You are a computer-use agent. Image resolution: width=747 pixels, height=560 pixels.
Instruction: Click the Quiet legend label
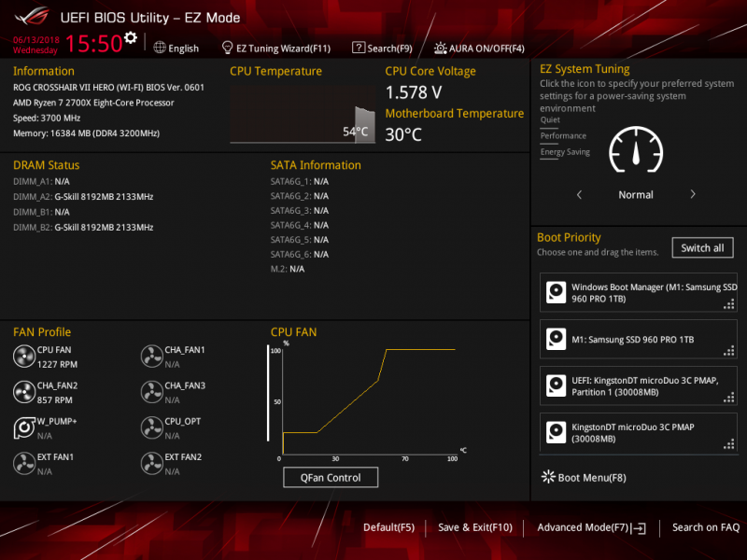click(550, 120)
